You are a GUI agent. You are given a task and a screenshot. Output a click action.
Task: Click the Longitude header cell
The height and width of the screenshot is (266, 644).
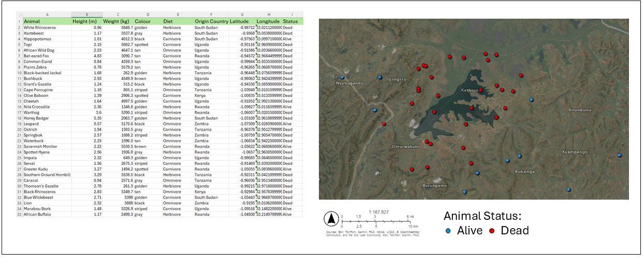268,21
